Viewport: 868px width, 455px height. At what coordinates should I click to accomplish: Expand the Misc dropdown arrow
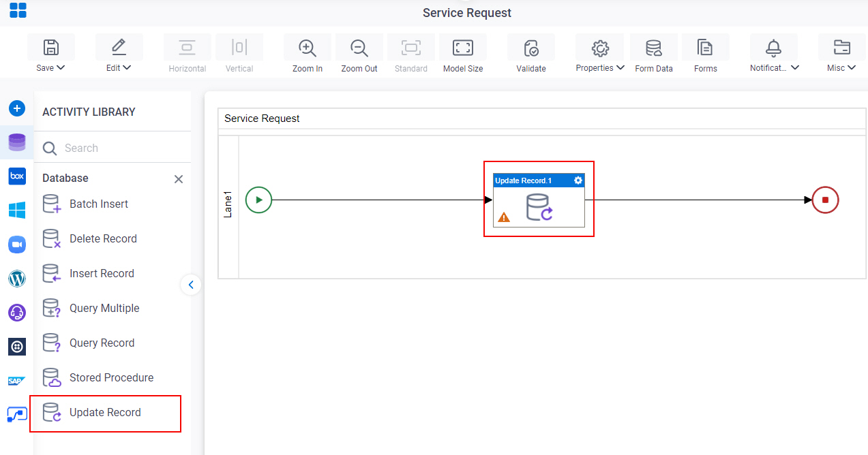tap(852, 67)
